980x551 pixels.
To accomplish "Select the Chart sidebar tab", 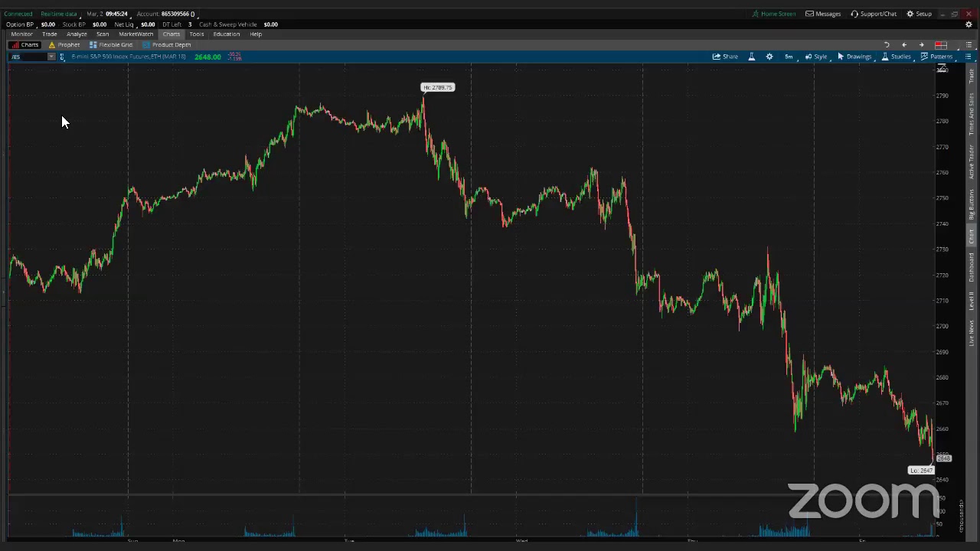I will pos(972,236).
